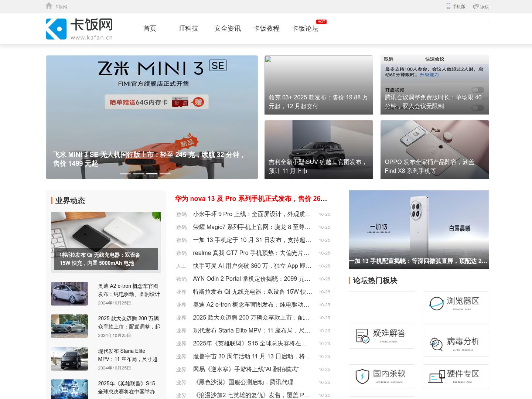Viewport: 532px width, 399px height.
Task: Open 奥迪 A2 e-tron 概念车官图 sidebar title
Action: [129, 290]
